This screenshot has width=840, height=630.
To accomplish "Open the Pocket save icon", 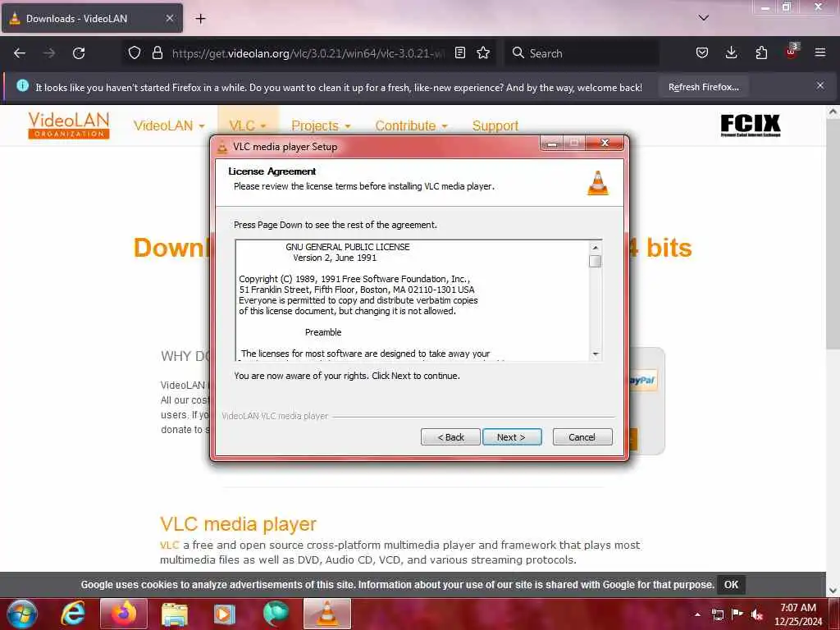I will 702,52.
